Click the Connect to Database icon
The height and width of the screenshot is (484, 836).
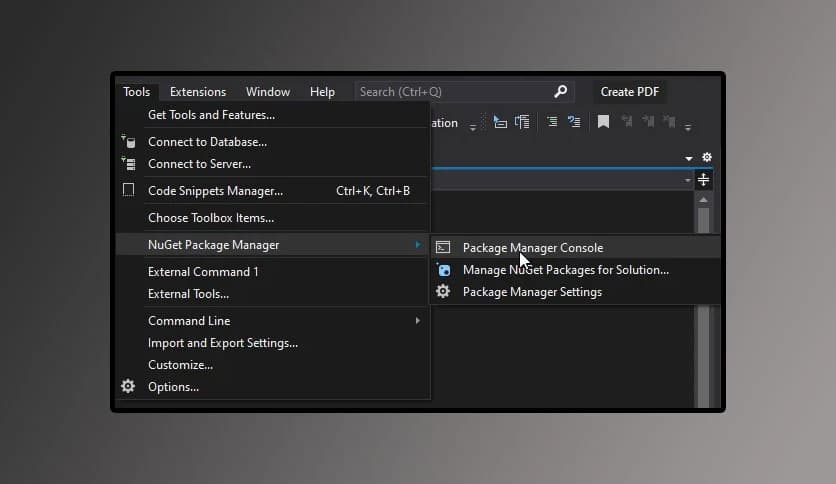[x=128, y=142]
